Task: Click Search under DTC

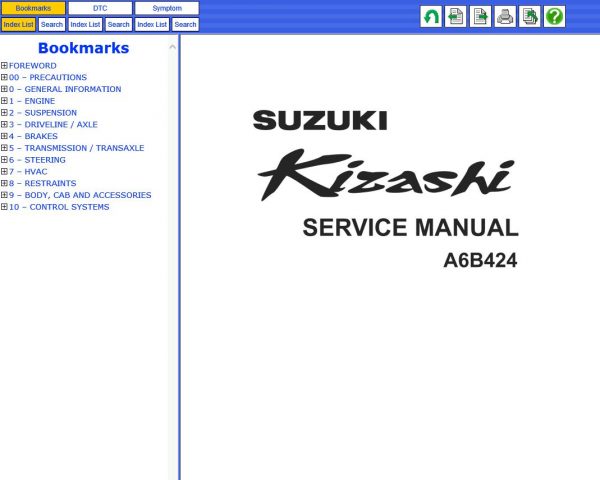Action: tap(119, 24)
